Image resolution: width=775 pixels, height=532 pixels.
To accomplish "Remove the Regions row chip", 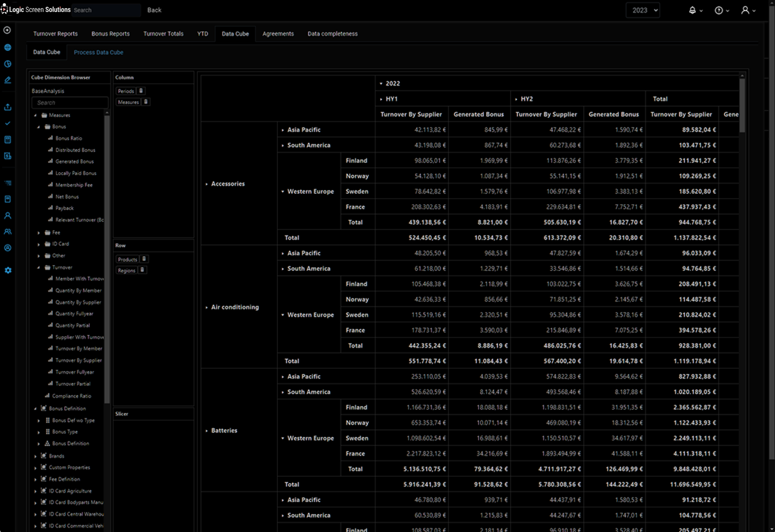I will 142,270.
